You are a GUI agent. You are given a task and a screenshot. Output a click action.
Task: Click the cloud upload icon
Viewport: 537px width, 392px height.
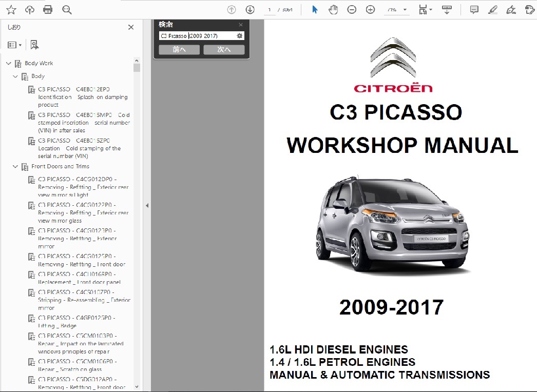pyautogui.click(x=30, y=10)
